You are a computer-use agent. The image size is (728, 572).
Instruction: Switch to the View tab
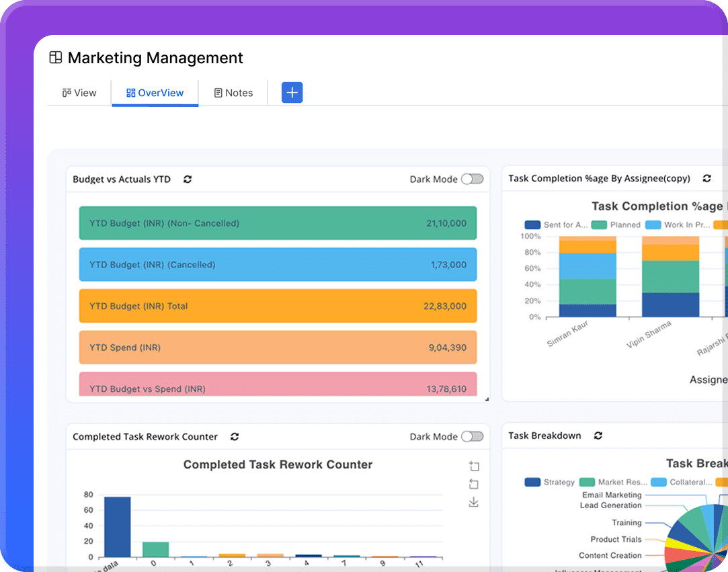point(79,93)
